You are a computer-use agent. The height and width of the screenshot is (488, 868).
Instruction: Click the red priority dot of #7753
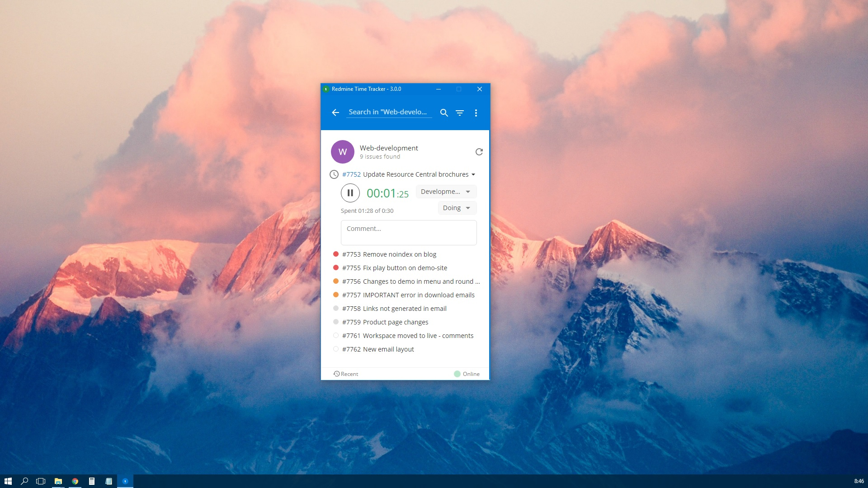point(336,254)
